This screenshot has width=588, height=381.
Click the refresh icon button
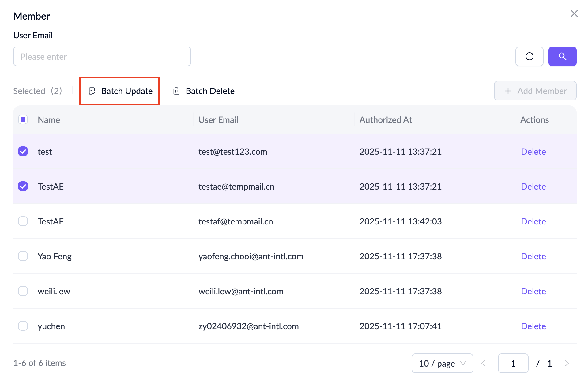pyautogui.click(x=529, y=56)
